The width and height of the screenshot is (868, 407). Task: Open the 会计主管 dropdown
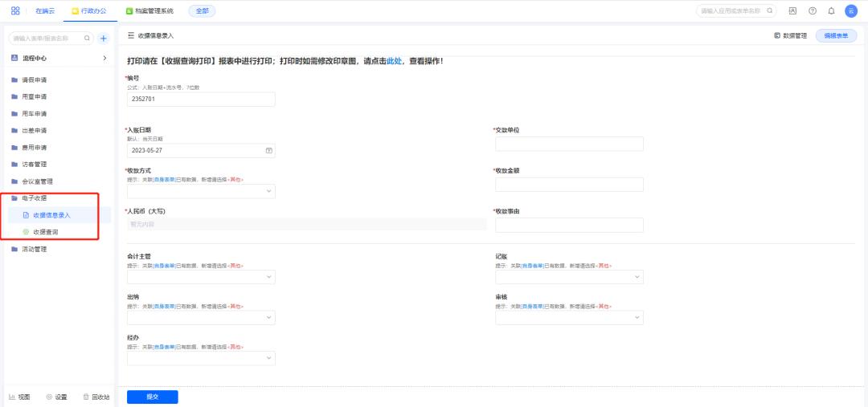pyautogui.click(x=201, y=277)
